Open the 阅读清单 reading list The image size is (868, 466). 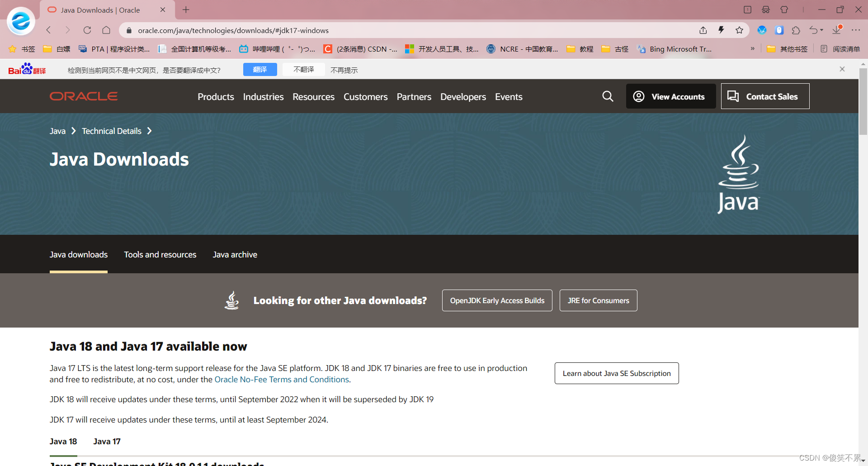pyautogui.click(x=840, y=49)
